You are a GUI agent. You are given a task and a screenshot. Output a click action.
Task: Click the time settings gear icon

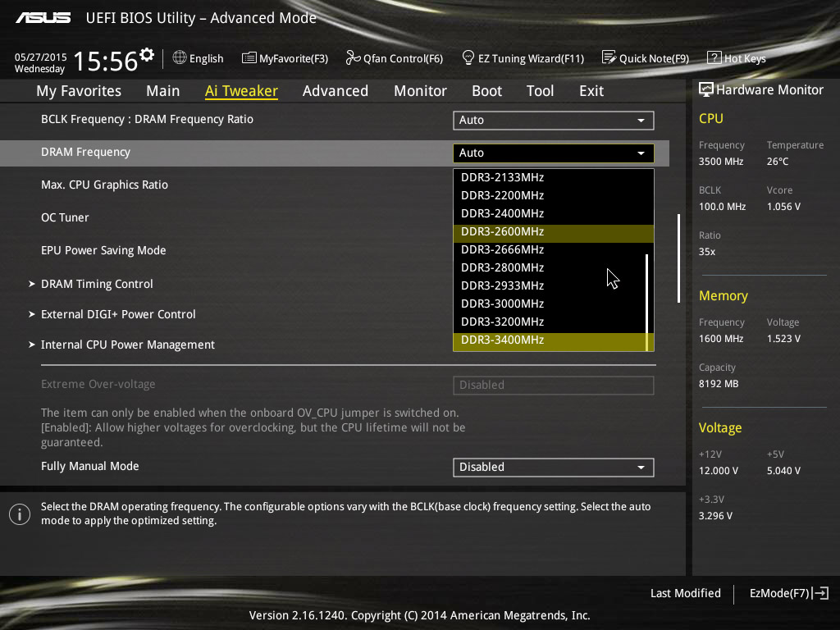click(x=147, y=55)
